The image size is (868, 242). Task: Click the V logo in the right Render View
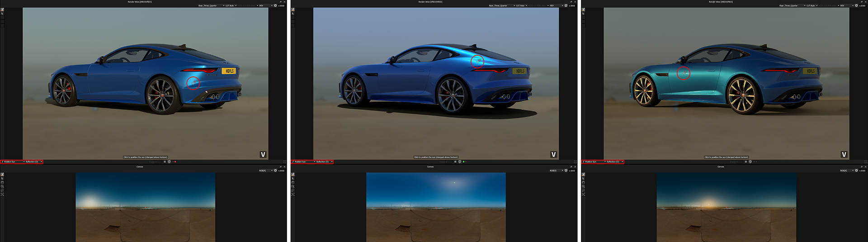click(844, 155)
